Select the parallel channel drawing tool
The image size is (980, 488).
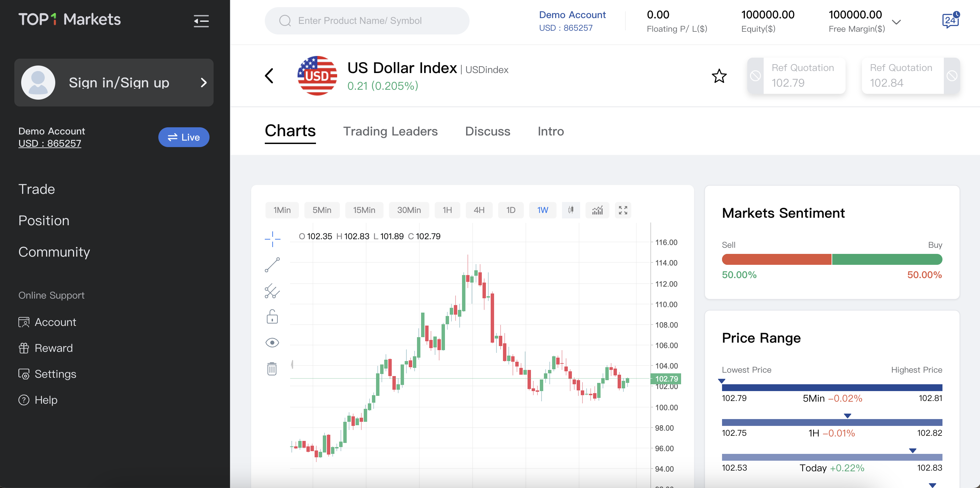pos(272,291)
